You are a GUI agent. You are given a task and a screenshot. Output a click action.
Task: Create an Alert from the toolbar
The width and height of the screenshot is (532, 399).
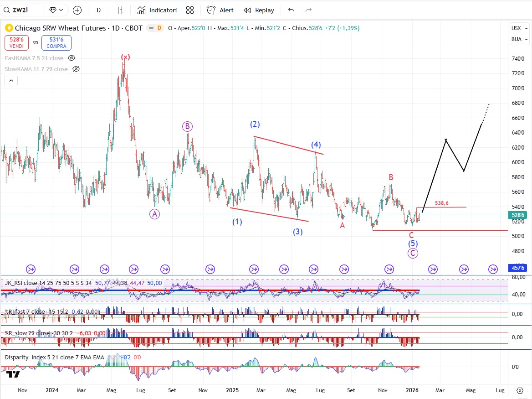(220, 10)
